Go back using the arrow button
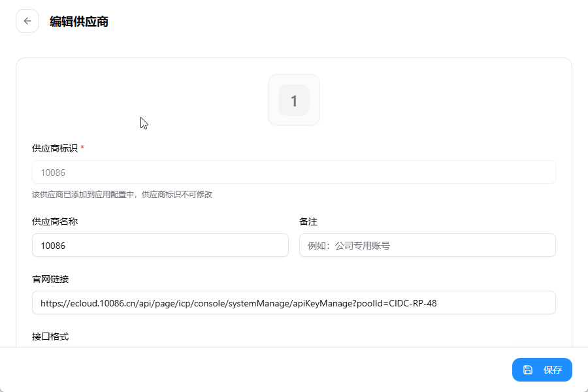Viewport: 588px width, 392px height. click(x=27, y=21)
